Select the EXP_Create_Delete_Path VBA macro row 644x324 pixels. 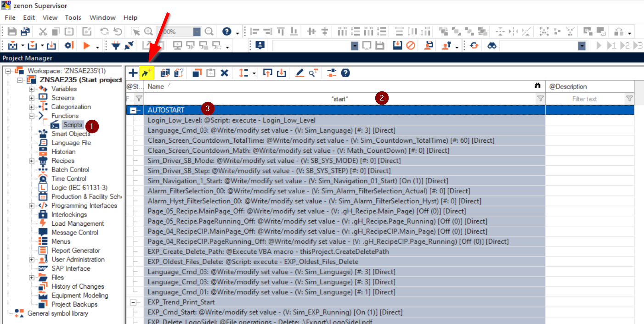point(345,251)
